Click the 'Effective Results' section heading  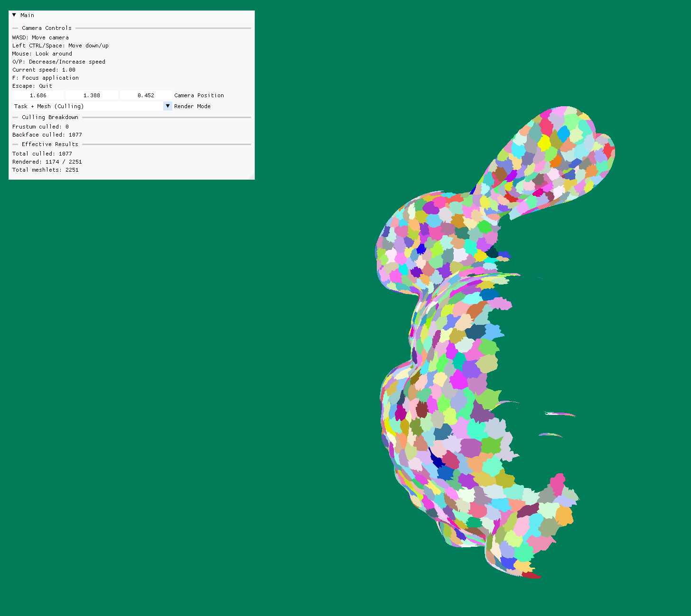(50, 144)
